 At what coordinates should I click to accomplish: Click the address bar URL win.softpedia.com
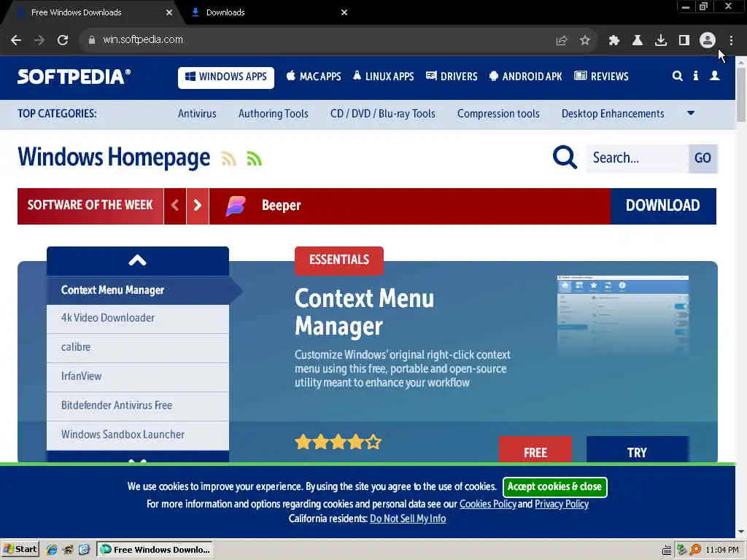143,39
